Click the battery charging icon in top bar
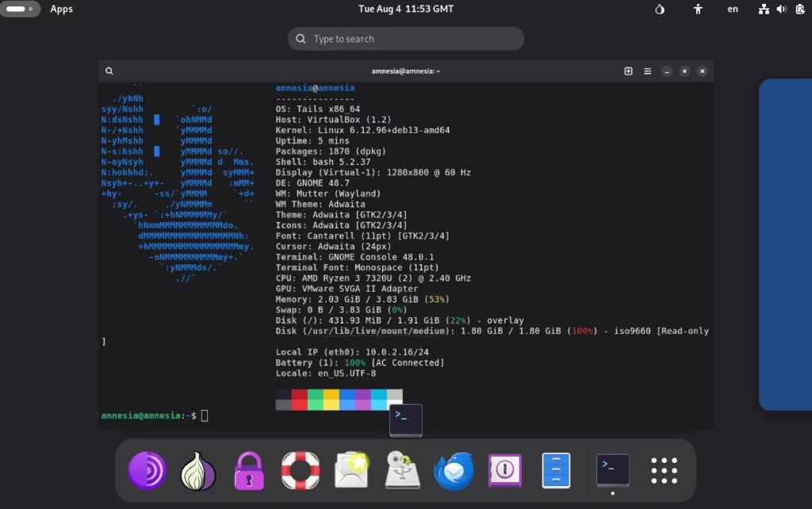The height and width of the screenshot is (509, 812). pyautogui.click(x=800, y=9)
